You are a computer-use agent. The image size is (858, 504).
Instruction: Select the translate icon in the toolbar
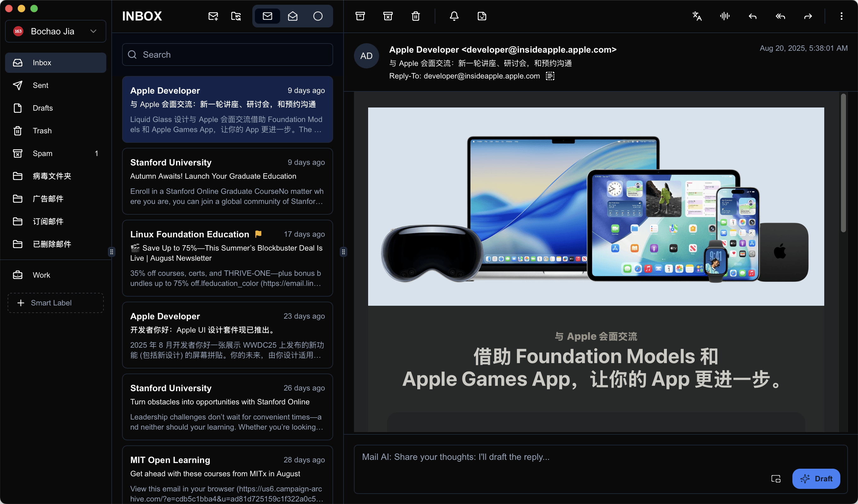697,16
